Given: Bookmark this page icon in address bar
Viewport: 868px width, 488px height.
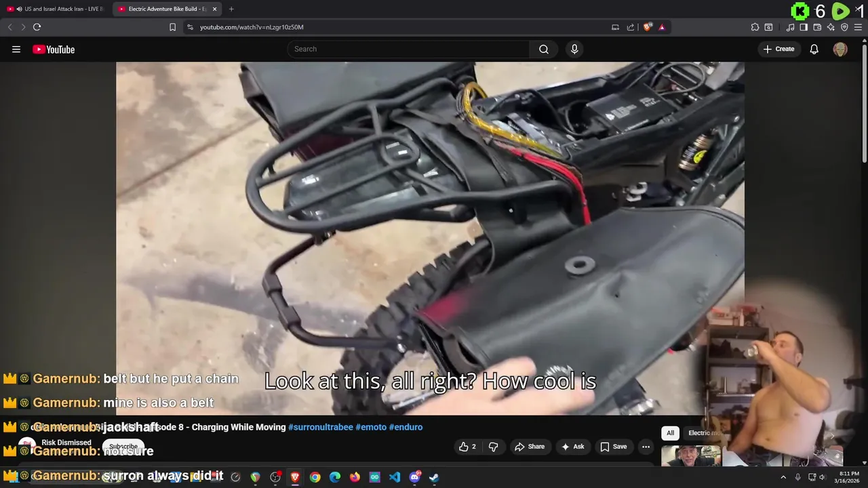Looking at the screenshot, I should 172,27.
